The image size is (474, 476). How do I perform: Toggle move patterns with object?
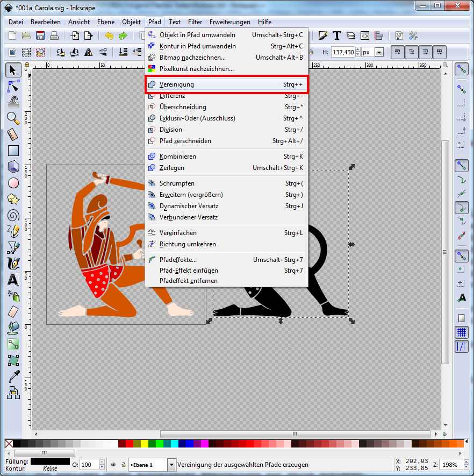pyautogui.click(x=440, y=52)
